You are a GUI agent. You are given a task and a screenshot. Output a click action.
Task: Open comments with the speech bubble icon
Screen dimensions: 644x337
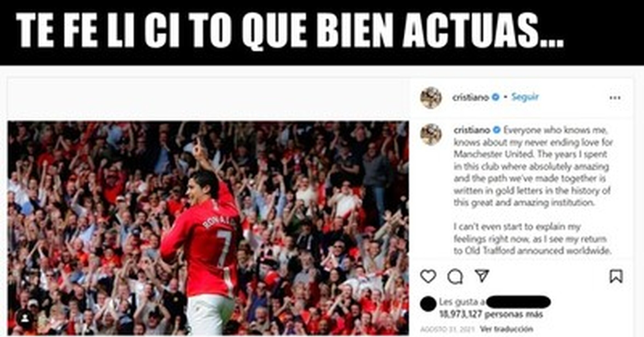pos(455,276)
